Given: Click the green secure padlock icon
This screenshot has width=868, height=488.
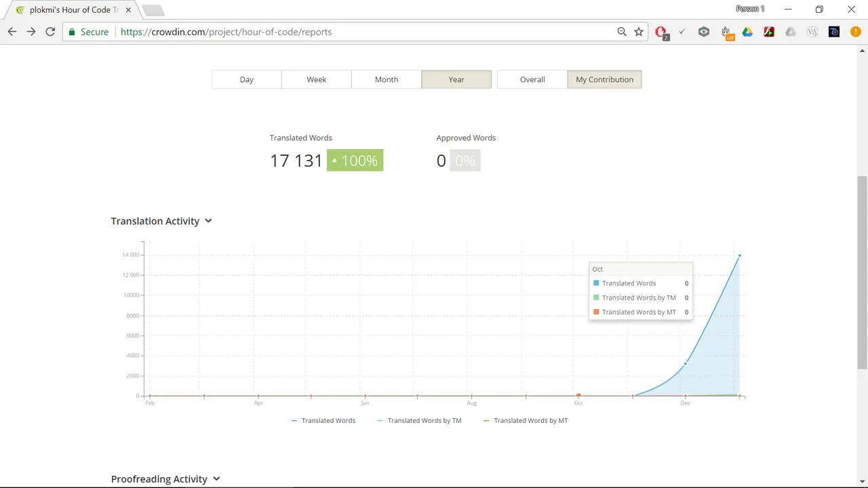Looking at the screenshot, I should point(72,32).
